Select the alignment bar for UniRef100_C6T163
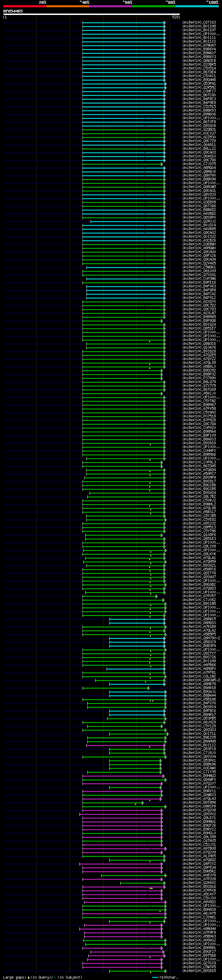 (124, 23)
